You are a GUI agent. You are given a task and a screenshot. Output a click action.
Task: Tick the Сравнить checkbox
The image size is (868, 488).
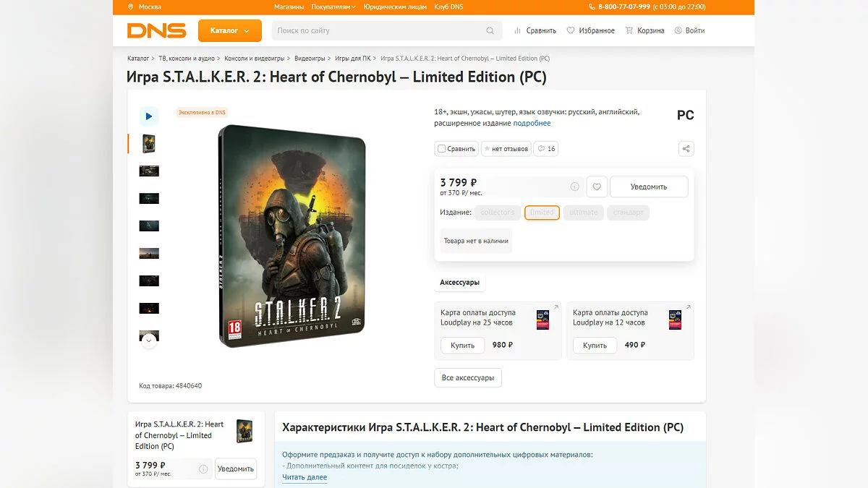pyautogui.click(x=441, y=149)
